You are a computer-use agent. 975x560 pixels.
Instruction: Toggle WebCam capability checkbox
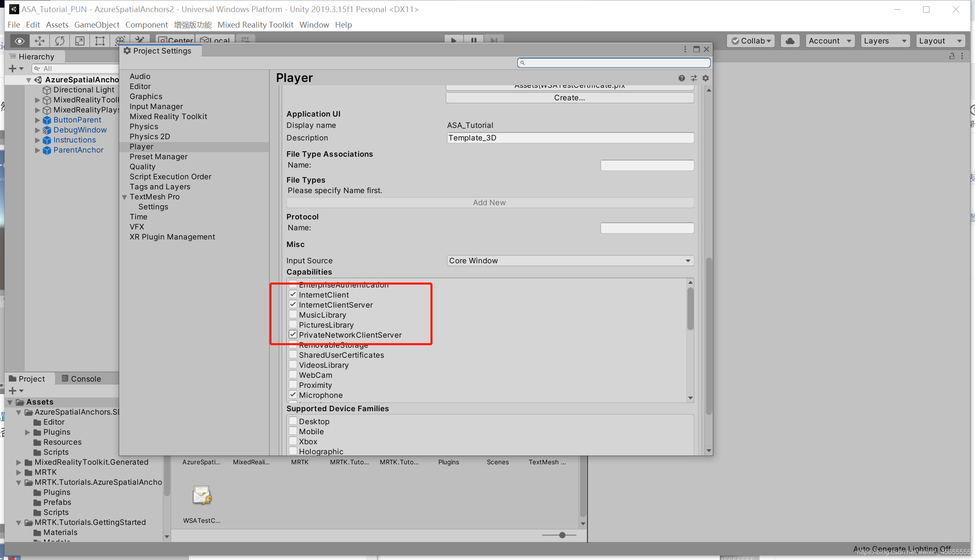[x=293, y=375]
